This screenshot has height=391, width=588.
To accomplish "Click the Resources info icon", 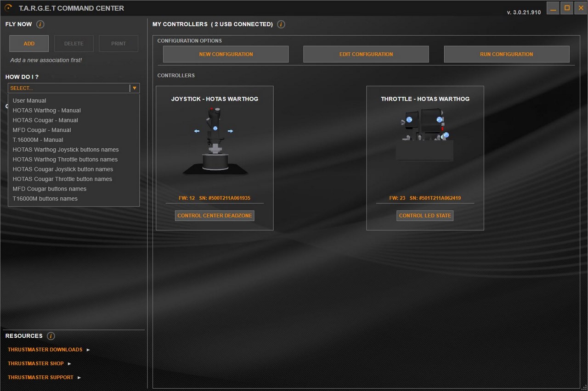I will [51, 336].
